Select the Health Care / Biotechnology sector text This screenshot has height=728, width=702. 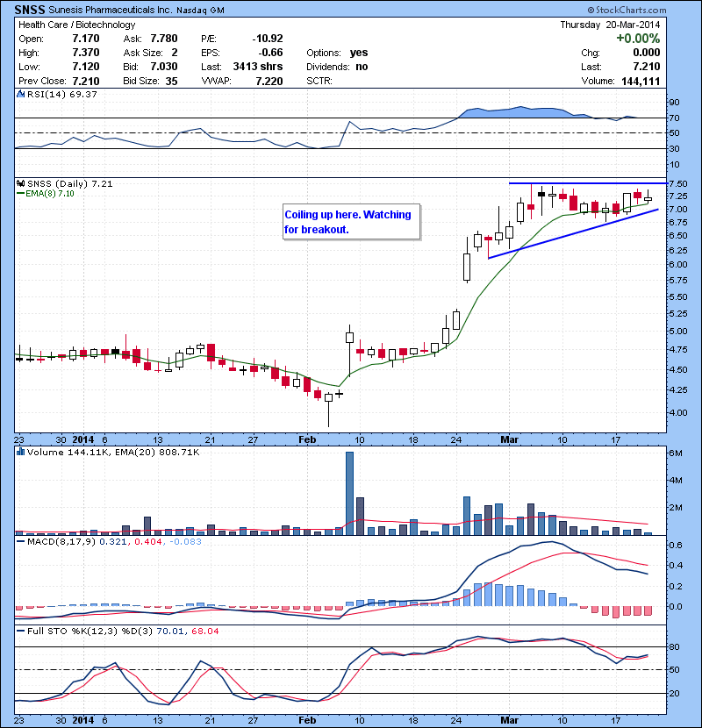pos(76,25)
